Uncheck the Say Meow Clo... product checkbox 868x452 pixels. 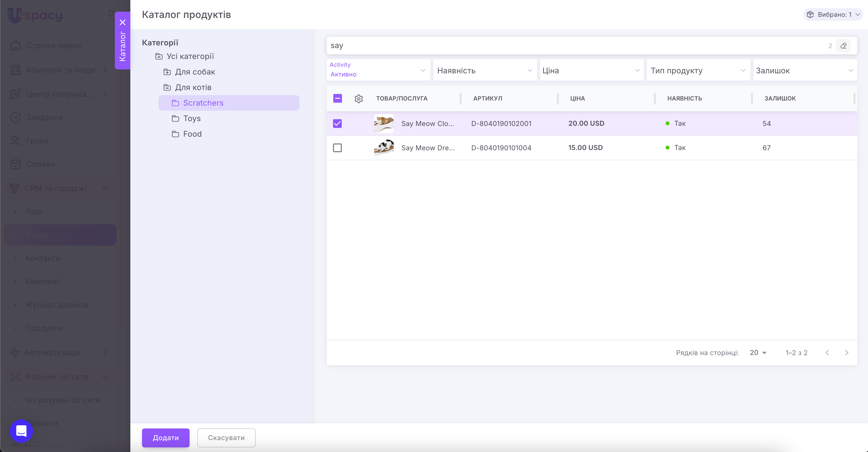click(337, 123)
